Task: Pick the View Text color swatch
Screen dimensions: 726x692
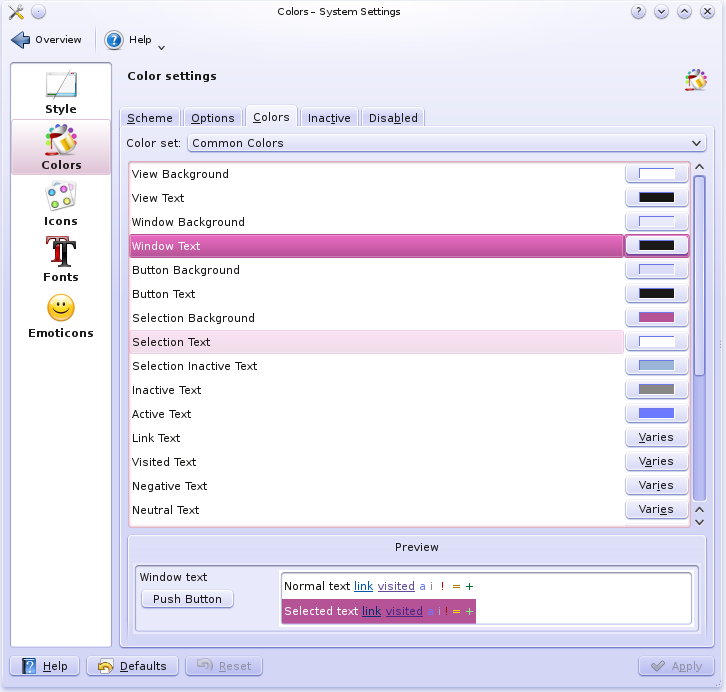Action: (657, 198)
